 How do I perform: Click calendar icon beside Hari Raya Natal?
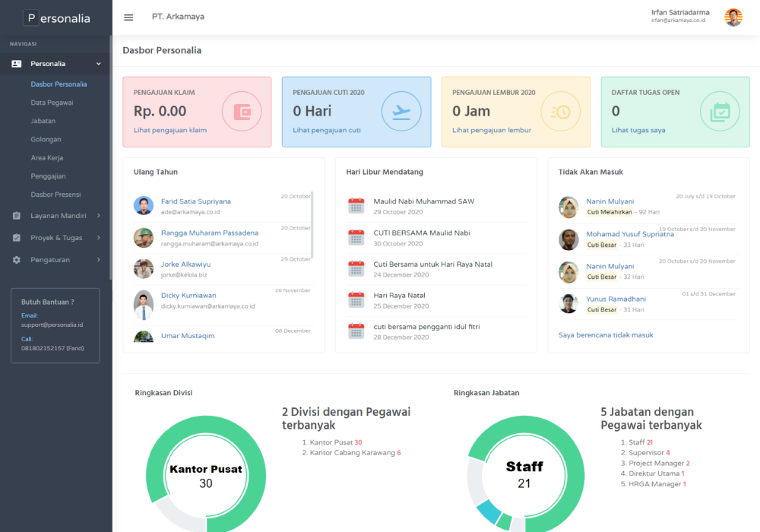click(x=356, y=299)
